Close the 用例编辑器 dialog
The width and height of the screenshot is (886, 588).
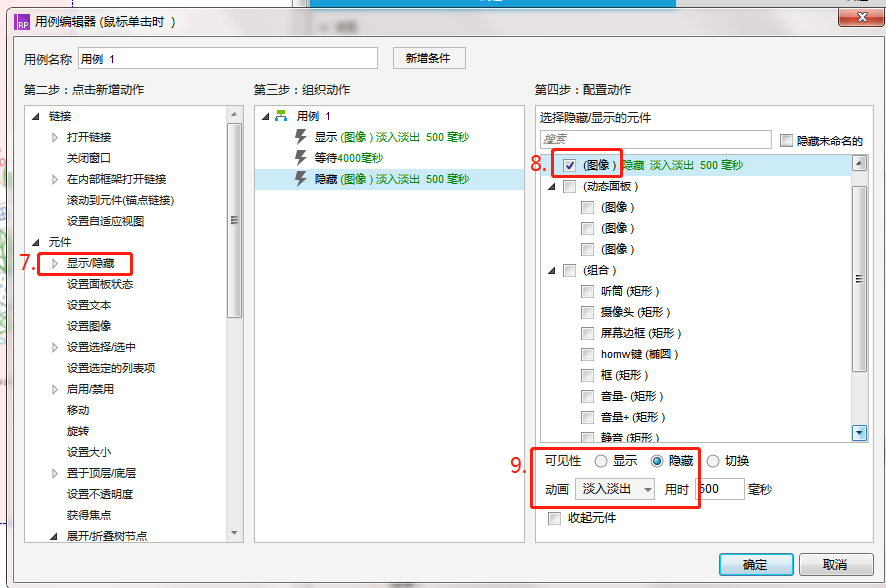coord(861,17)
